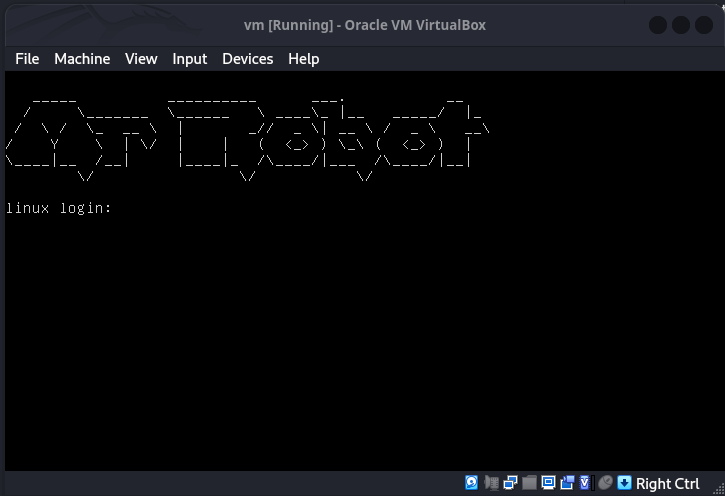Click the VirtualBox window title text

(364, 25)
